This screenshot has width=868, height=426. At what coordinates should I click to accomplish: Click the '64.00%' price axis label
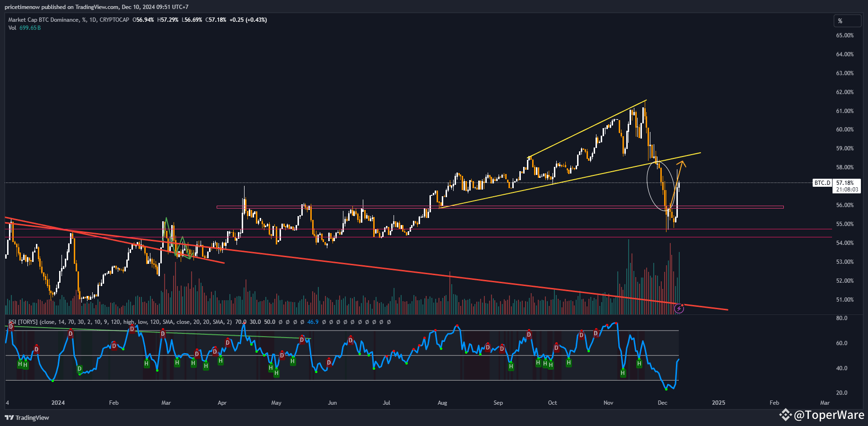pyautogui.click(x=845, y=54)
